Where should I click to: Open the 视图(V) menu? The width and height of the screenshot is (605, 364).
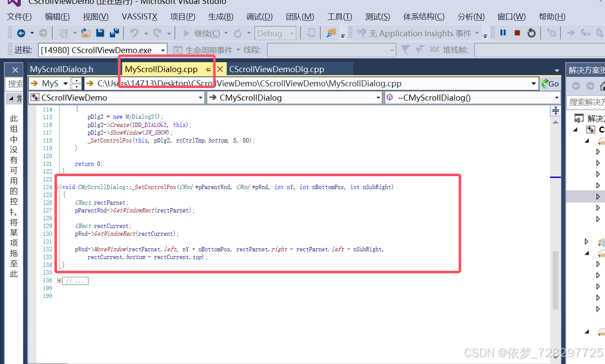click(95, 16)
